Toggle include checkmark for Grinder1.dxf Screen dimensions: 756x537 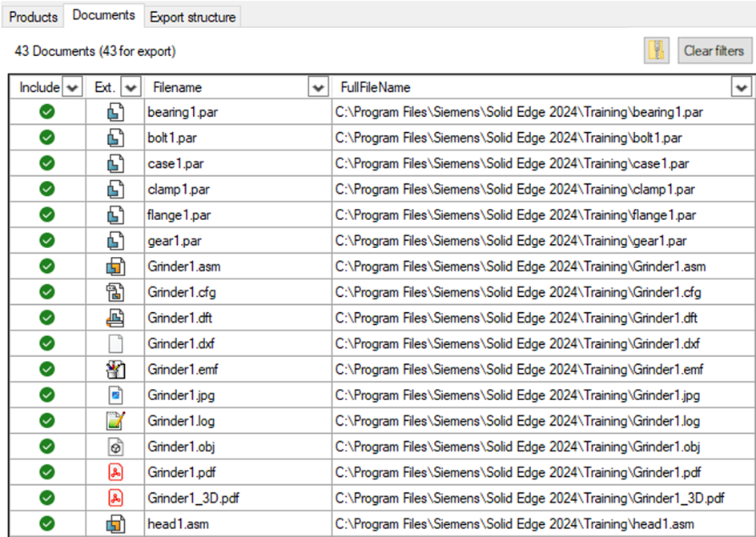pyautogui.click(x=47, y=343)
